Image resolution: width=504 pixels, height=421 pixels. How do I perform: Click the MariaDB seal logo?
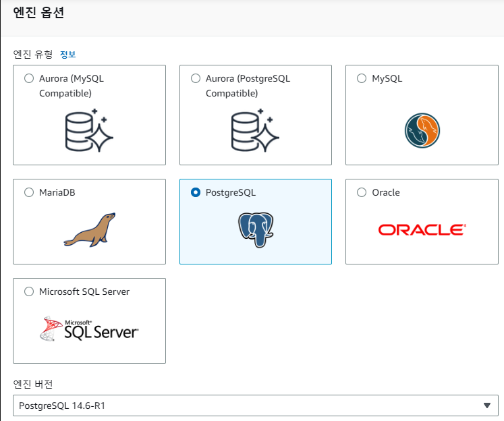pos(90,229)
